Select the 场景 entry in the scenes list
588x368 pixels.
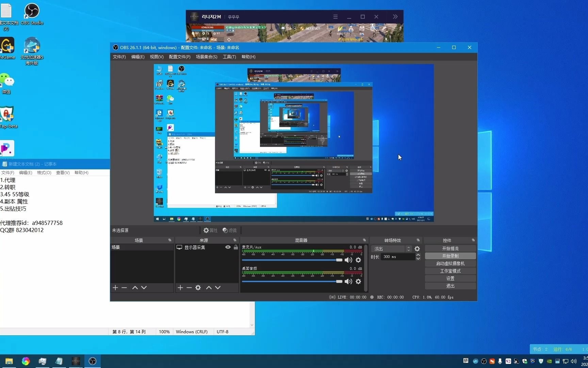142,247
